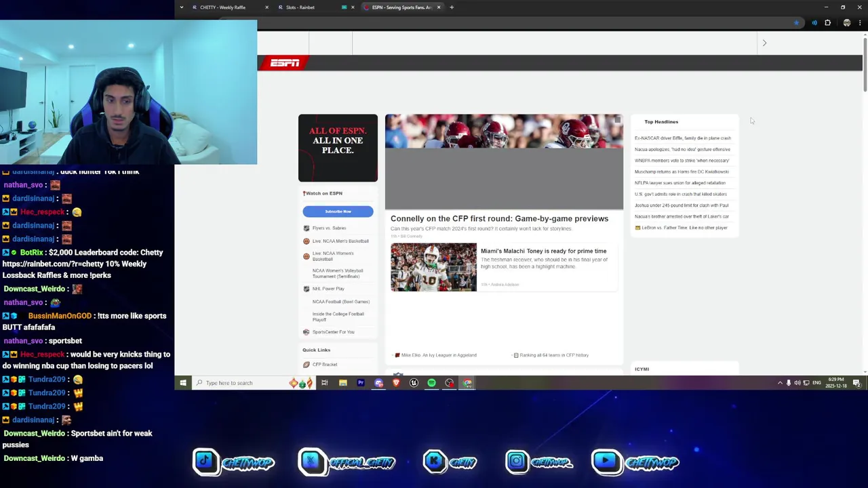The image size is (868, 488).
Task: Click the Discord icon in the taskbar
Action: tap(378, 383)
